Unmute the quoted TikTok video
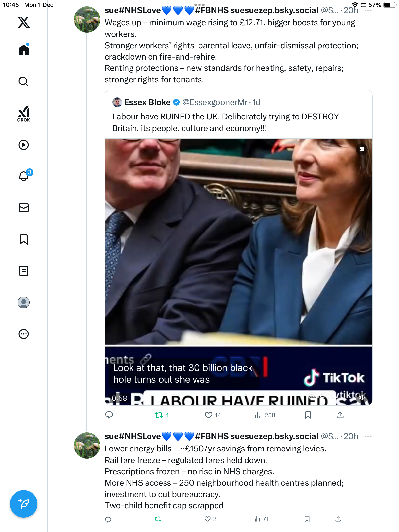This screenshot has width=399, height=532. (x=362, y=398)
